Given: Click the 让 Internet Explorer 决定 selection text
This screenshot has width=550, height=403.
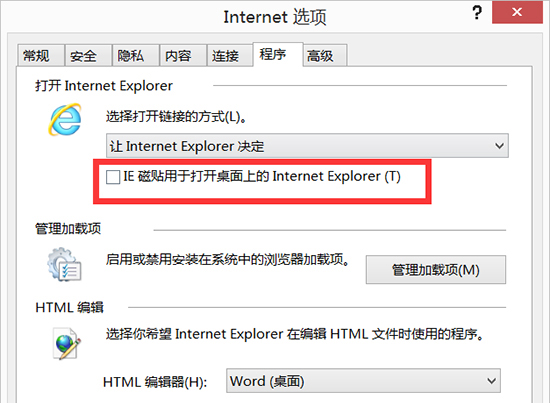Looking at the screenshot, I should pyautogui.click(x=187, y=146).
